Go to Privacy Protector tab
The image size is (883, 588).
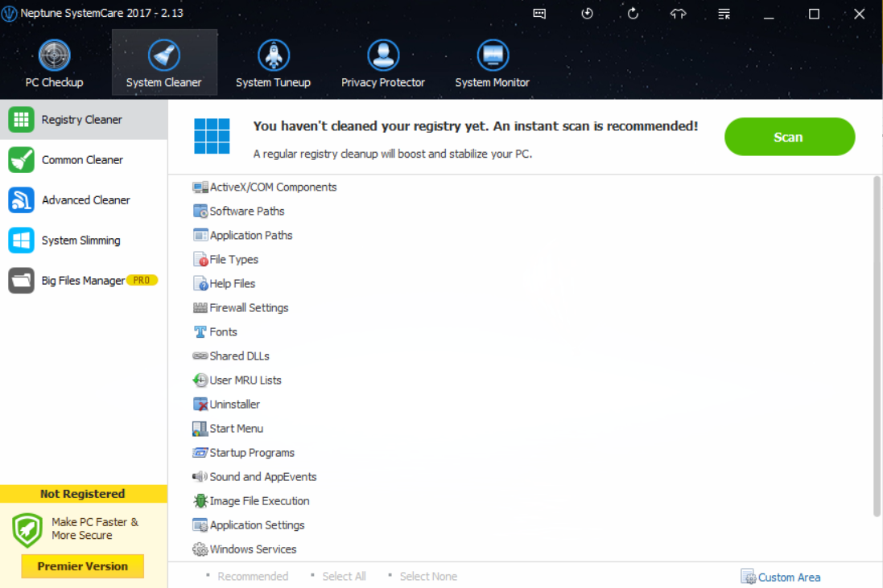click(383, 64)
